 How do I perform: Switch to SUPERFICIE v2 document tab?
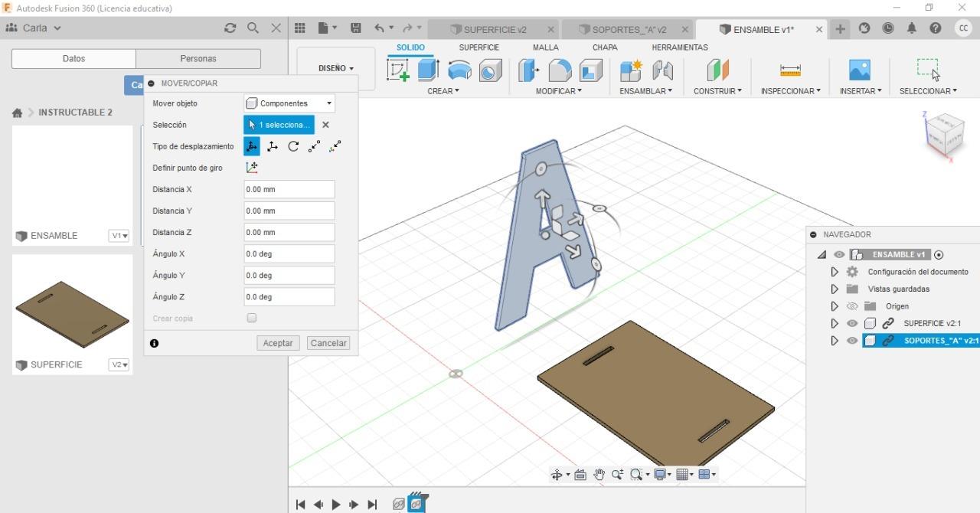click(495, 29)
